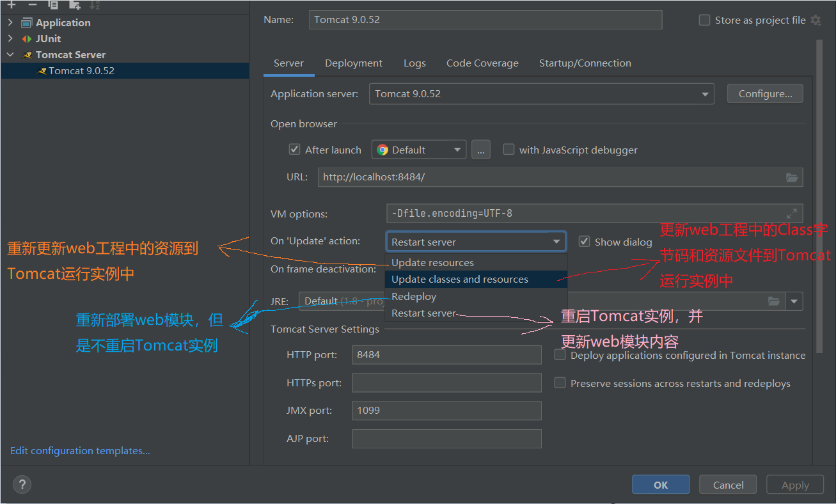Click the Store as project file gear icon

816,20
